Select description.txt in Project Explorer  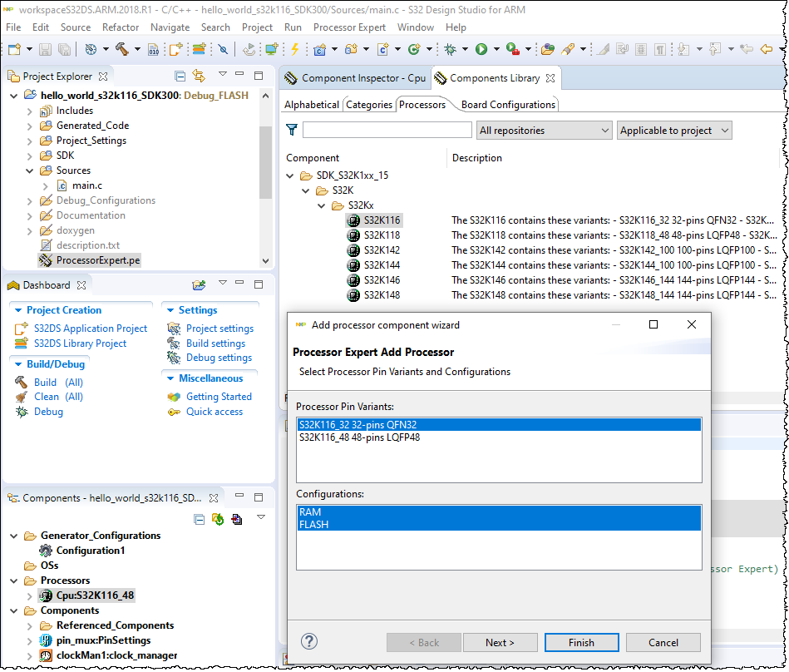click(88, 245)
